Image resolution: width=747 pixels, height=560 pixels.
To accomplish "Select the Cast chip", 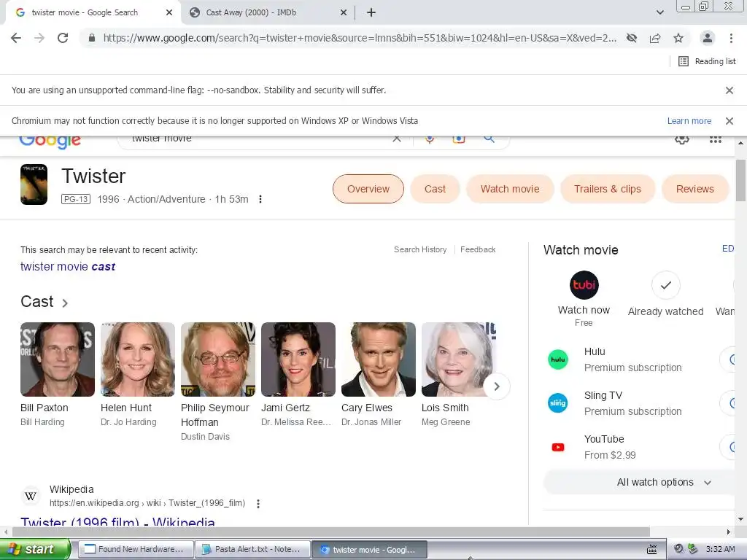I will [435, 189].
